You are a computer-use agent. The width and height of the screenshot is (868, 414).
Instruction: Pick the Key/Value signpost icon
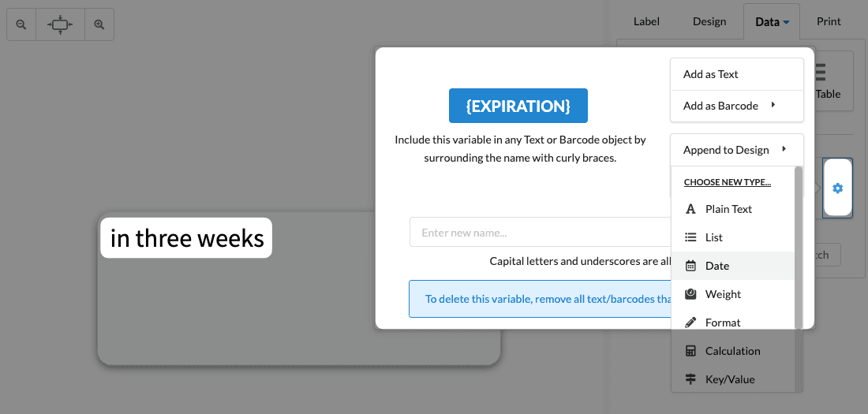tap(690, 379)
